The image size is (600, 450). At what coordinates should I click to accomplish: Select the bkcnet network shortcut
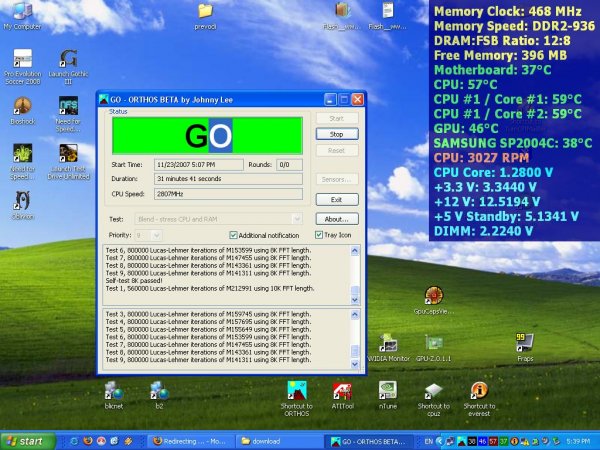114,395
